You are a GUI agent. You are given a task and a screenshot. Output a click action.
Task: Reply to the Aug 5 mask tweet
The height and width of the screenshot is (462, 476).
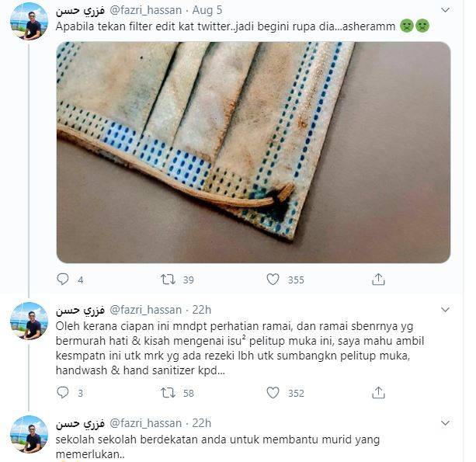pyautogui.click(x=63, y=279)
